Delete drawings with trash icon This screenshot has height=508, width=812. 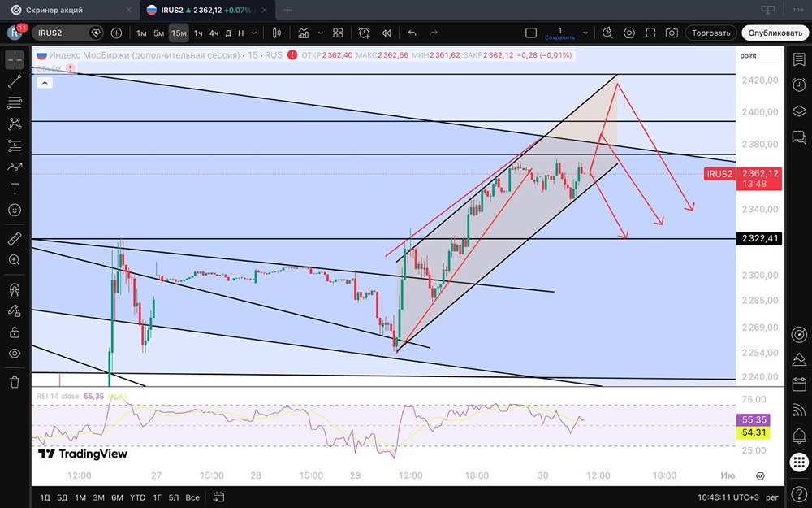[x=15, y=382]
